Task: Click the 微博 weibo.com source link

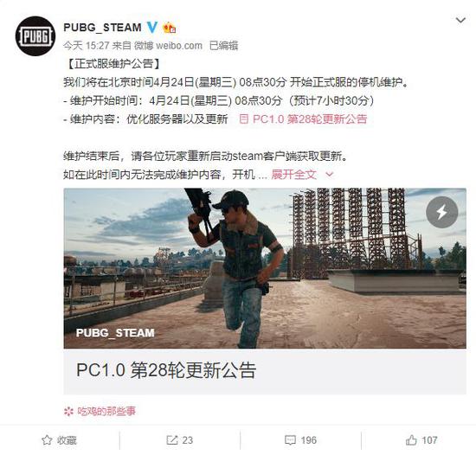Action: pos(168,46)
